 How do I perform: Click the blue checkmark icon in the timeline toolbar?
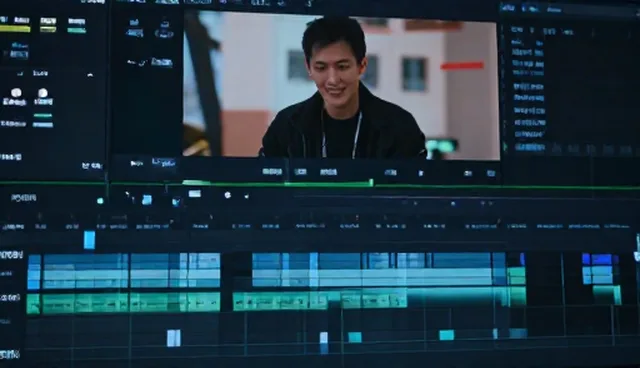[x=176, y=202]
